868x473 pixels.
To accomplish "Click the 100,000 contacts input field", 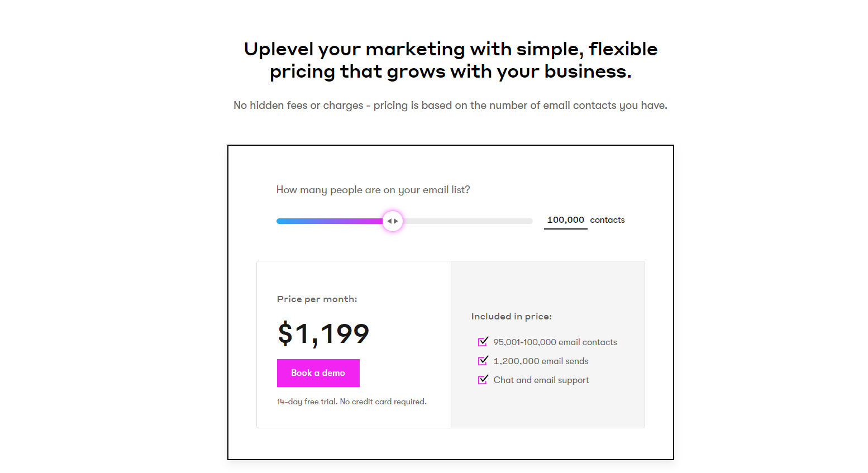I will (565, 220).
